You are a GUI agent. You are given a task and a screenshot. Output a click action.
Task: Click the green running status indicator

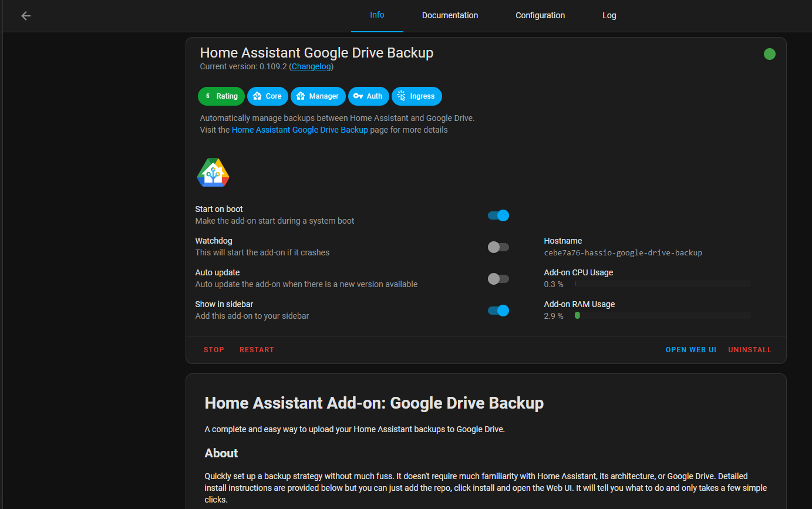pos(770,54)
